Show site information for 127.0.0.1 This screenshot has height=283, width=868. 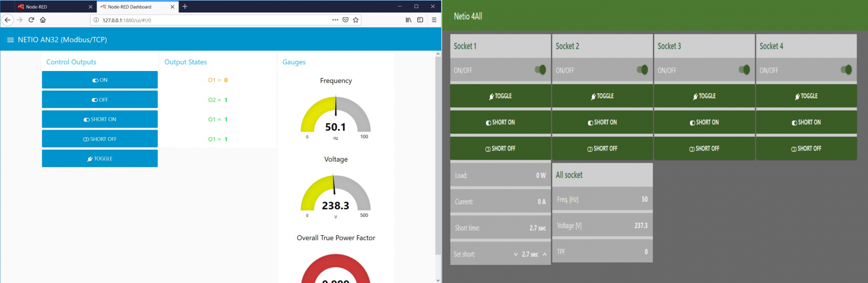point(96,20)
